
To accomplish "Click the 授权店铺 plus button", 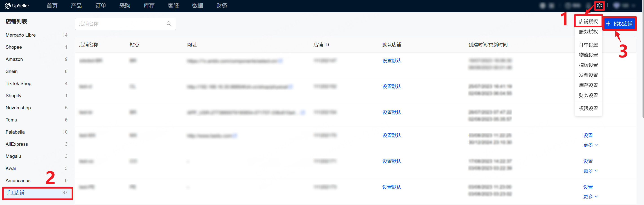I will coord(619,24).
